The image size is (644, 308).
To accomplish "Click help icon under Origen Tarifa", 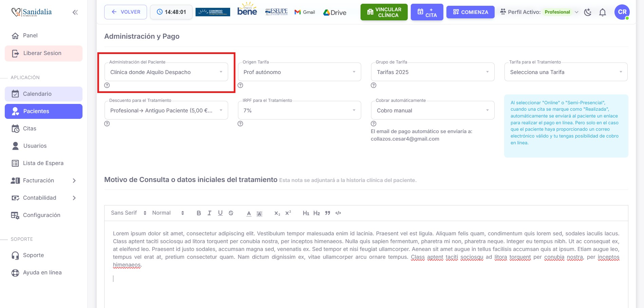I will point(240,85).
